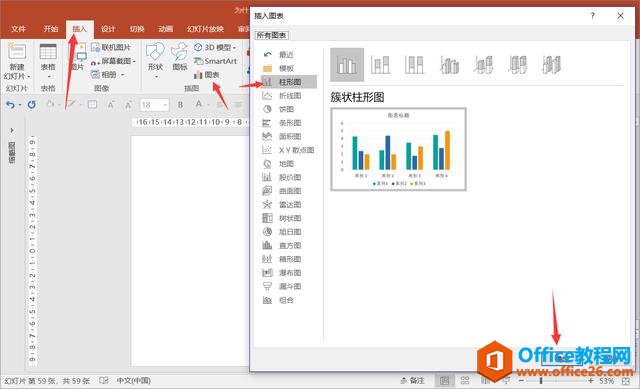
Task: Switch to the 切换 transitions tab
Action: [137, 29]
